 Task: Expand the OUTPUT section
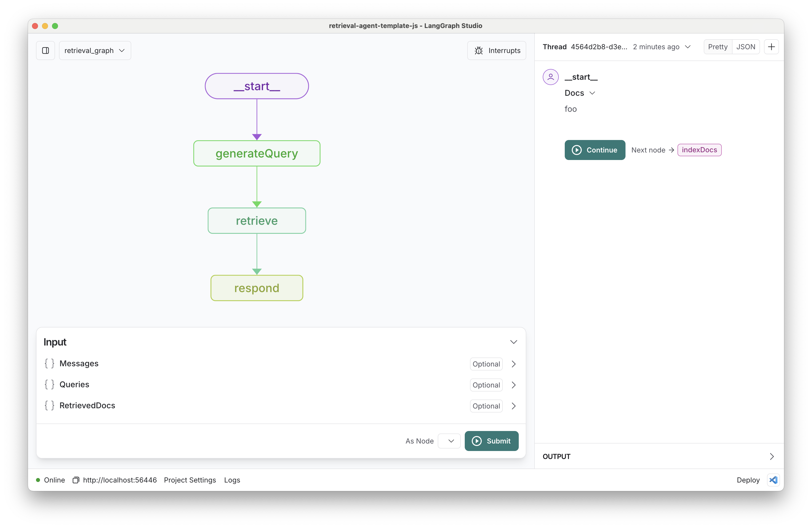(x=771, y=456)
